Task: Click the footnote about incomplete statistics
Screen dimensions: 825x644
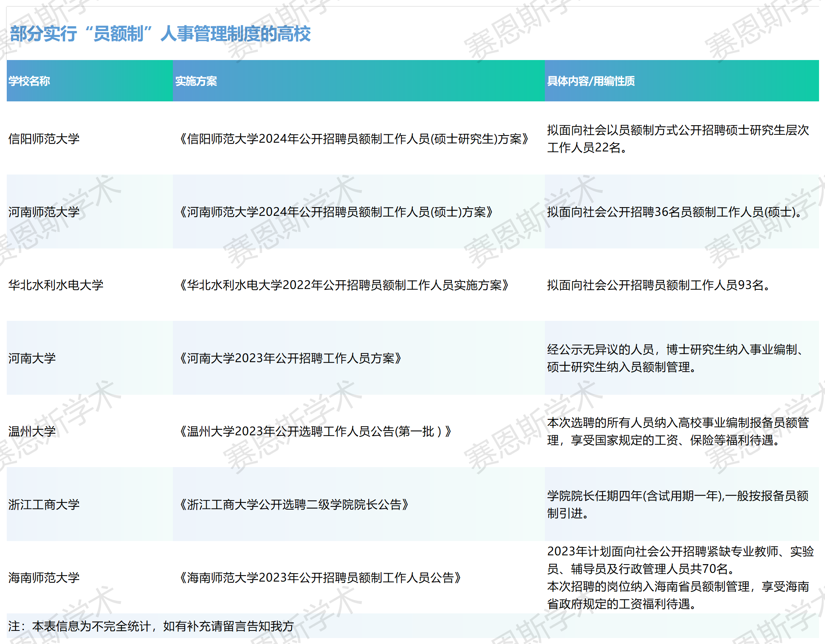Action: coord(151,626)
